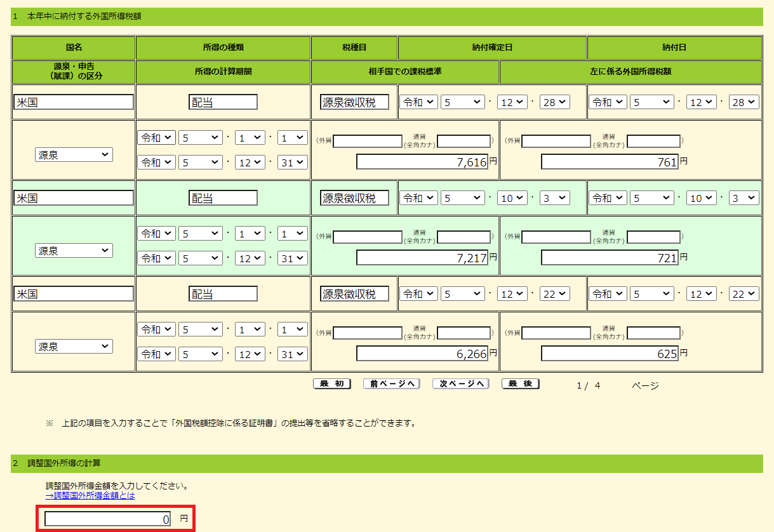Screen dimensions: 774x532
Task: Expand the 源泉 dropdown in the first entry
Action: 74,154
